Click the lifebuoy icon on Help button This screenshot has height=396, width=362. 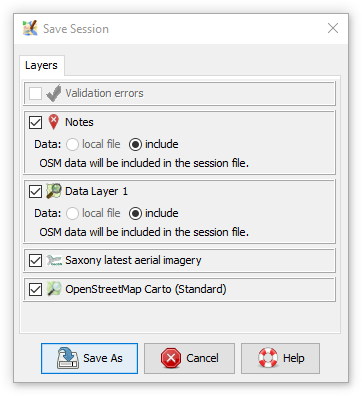click(268, 358)
